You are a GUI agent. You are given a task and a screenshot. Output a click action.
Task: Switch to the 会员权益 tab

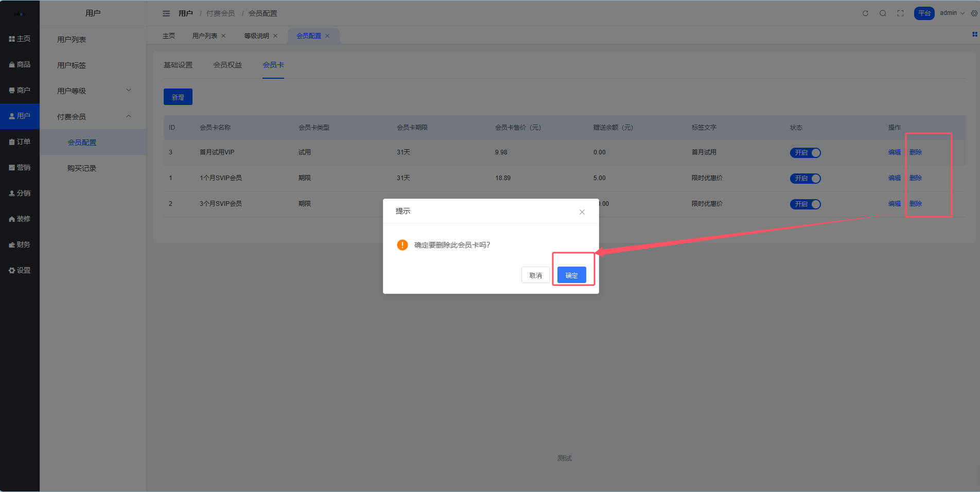click(x=227, y=65)
